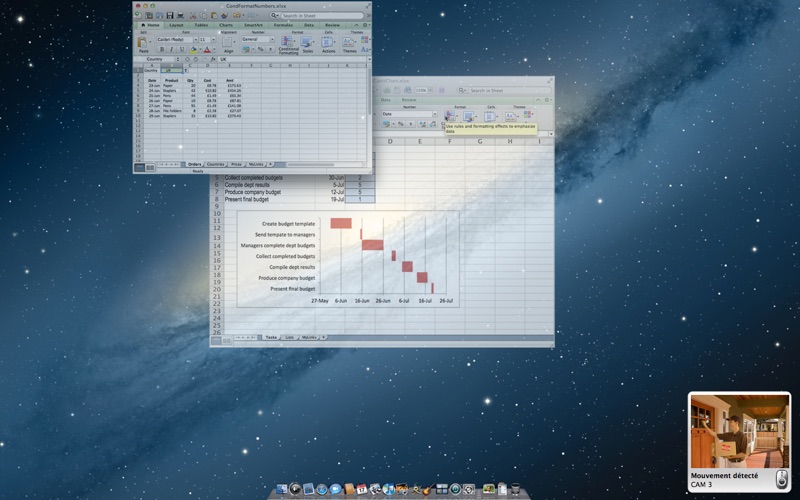Click the large Paste button in Edit group
800x500 pixels.
coord(142,44)
